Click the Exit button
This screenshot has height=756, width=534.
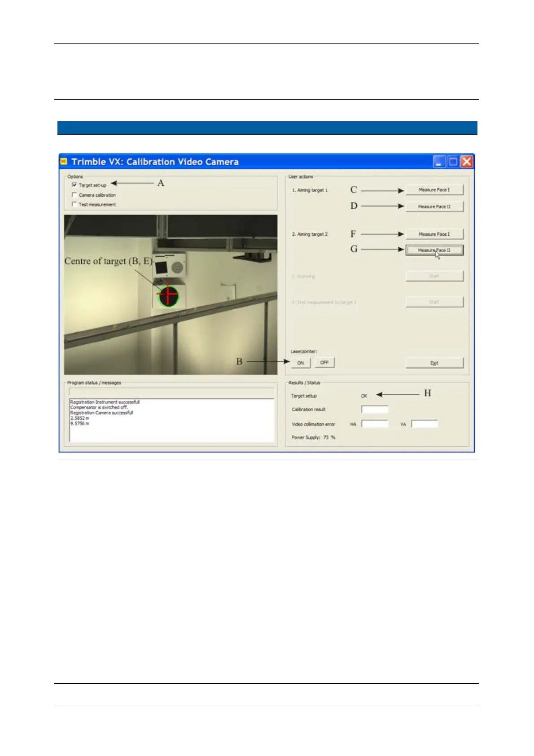(x=434, y=363)
